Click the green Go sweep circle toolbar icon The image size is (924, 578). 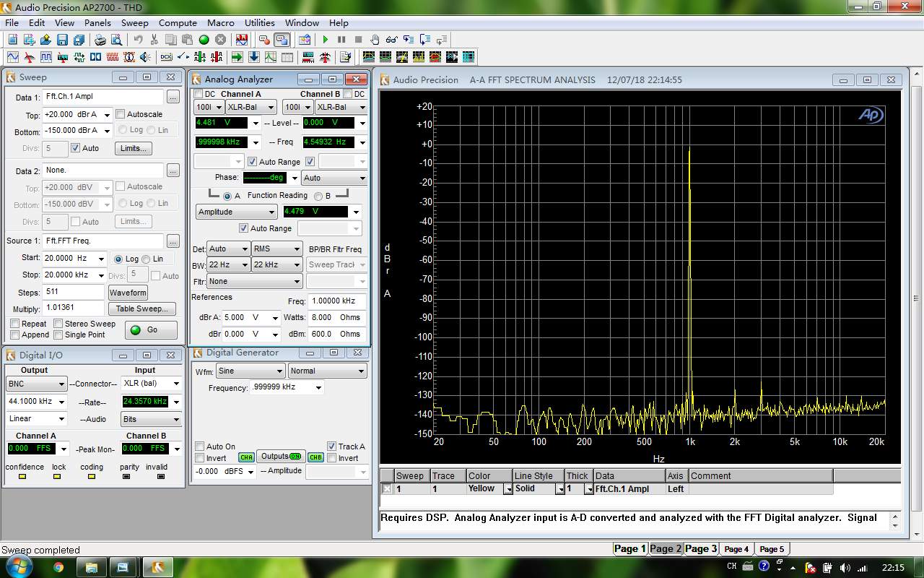point(204,40)
